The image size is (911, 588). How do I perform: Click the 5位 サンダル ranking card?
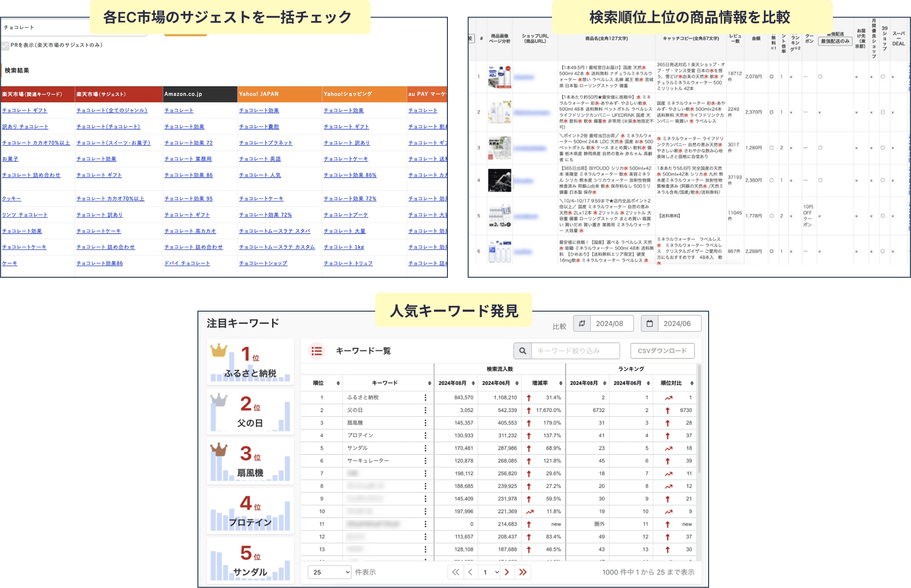(x=250, y=561)
